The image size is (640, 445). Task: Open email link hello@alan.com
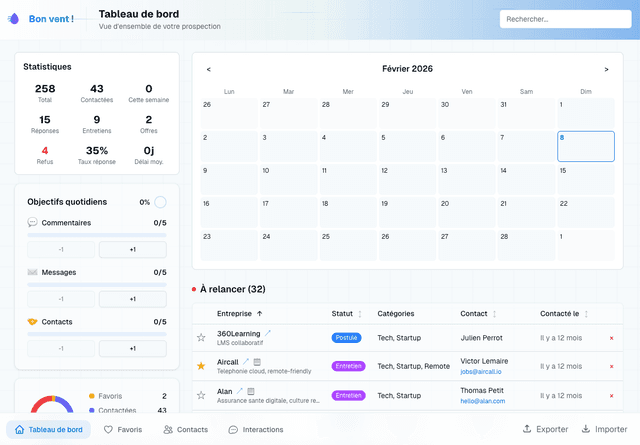click(481, 401)
